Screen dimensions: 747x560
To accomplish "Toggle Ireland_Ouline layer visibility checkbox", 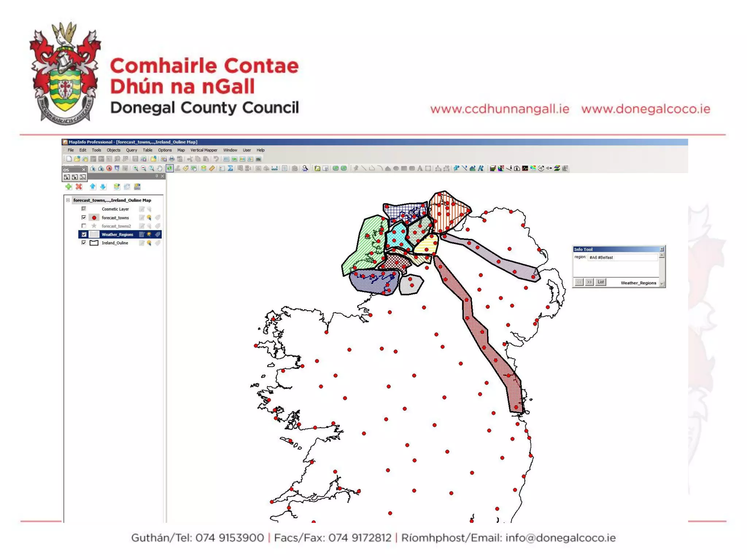I will click(84, 242).
